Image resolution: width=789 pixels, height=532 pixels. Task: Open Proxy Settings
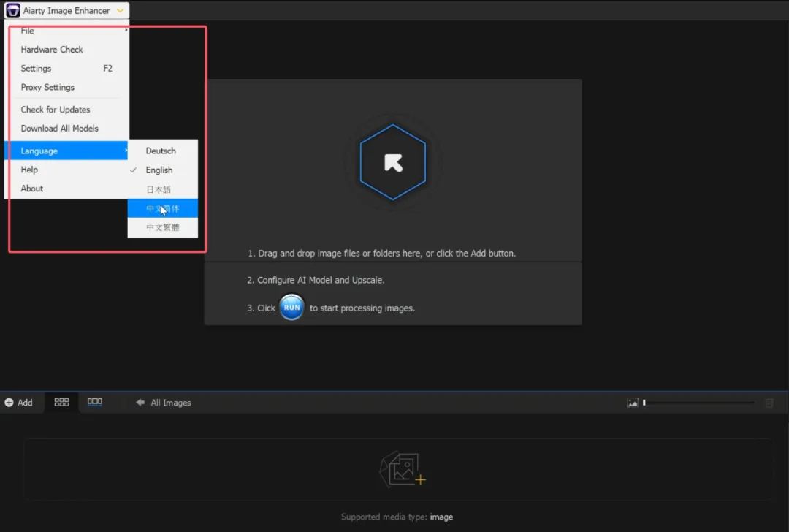(67, 87)
